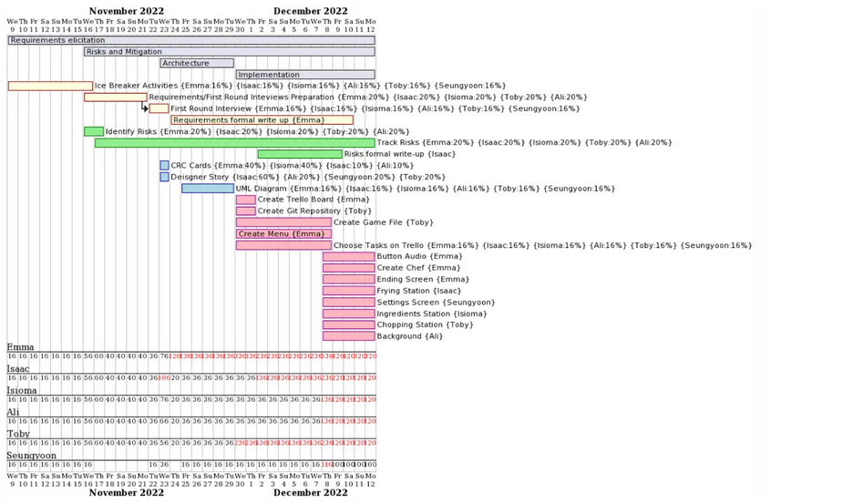Select the Architecture phase bar

click(x=197, y=63)
